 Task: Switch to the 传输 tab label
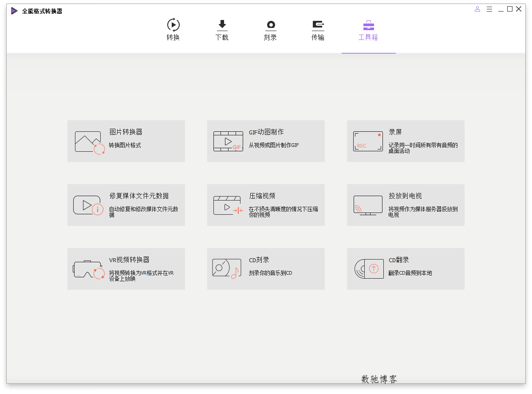[x=318, y=37]
